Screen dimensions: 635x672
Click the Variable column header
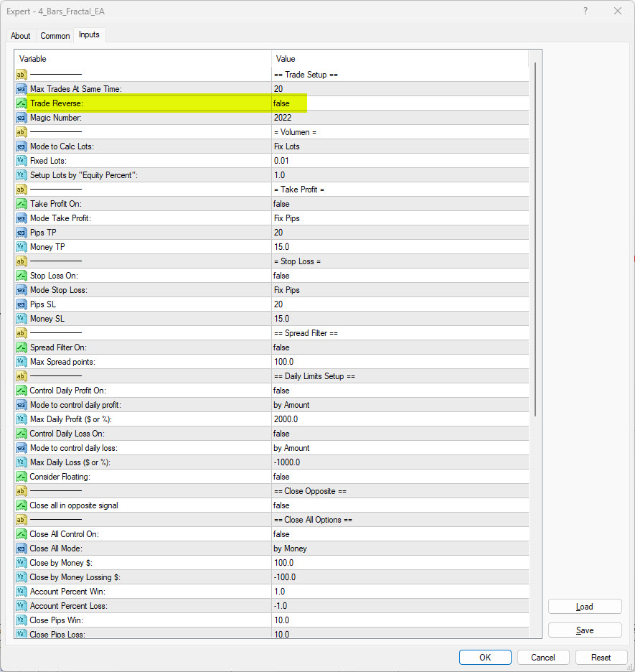tap(143, 59)
